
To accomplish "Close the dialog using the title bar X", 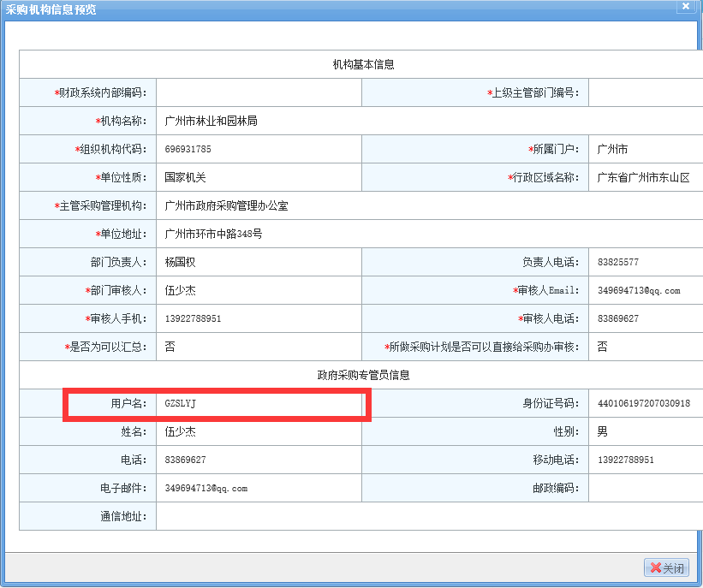I will pyautogui.click(x=685, y=7).
